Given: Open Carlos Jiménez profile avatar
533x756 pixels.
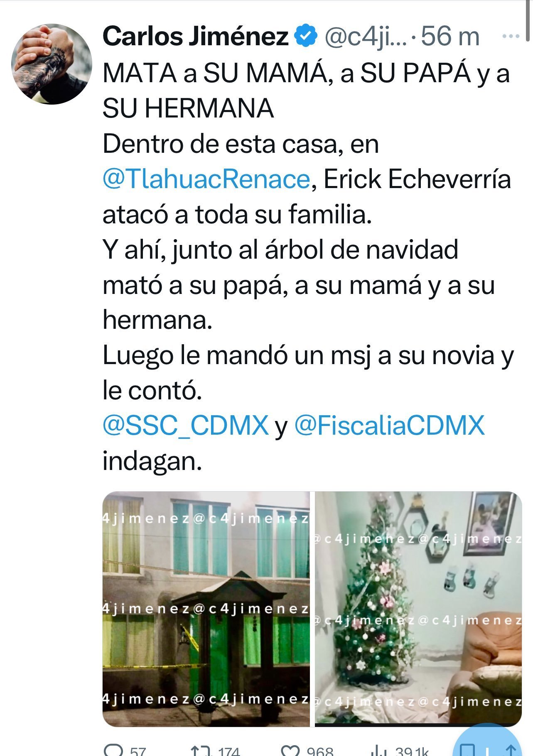Looking at the screenshot, I should point(52,64).
